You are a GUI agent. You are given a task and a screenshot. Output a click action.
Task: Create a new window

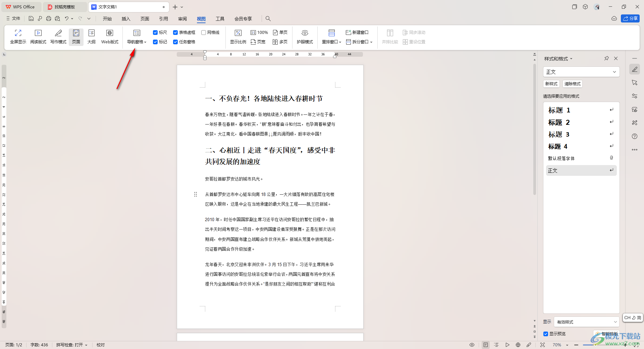click(x=357, y=33)
